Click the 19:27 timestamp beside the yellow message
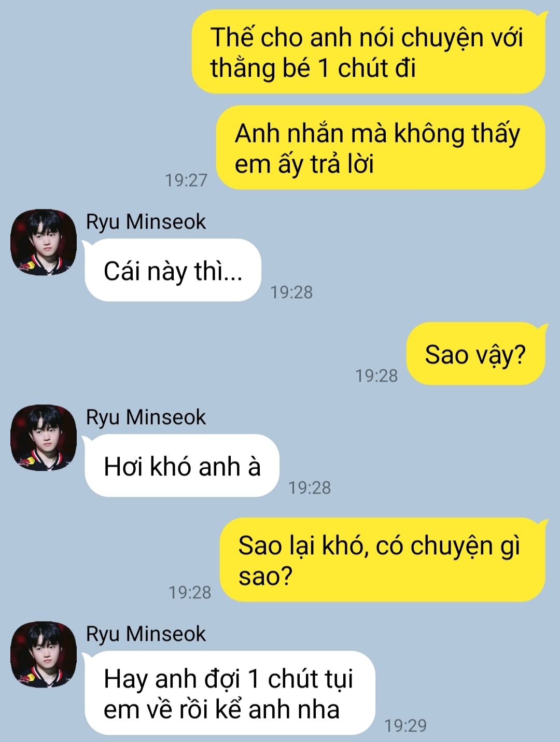 pyautogui.click(x=186, y=180)
